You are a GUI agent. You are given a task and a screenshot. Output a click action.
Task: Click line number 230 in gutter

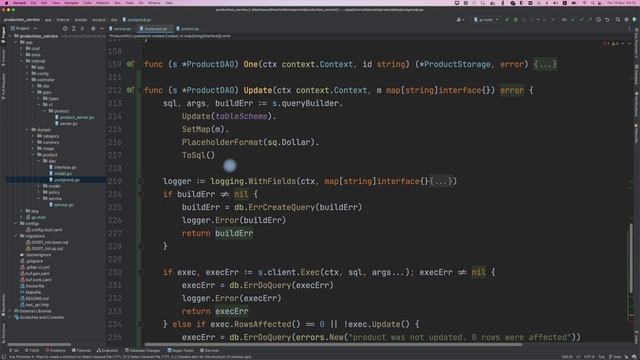(115, 272)
